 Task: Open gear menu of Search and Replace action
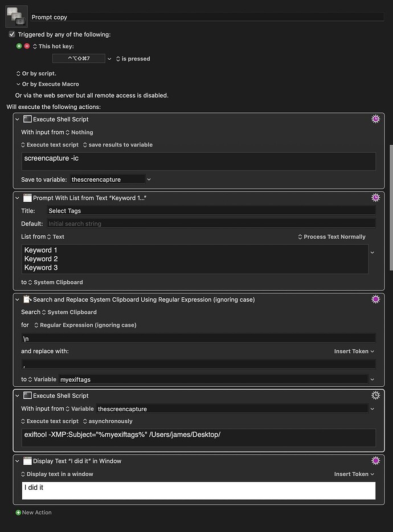coord(375,299)
